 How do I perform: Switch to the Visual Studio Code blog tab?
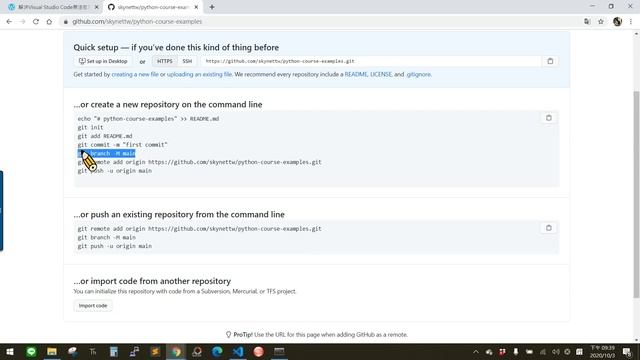coord(53,7)
